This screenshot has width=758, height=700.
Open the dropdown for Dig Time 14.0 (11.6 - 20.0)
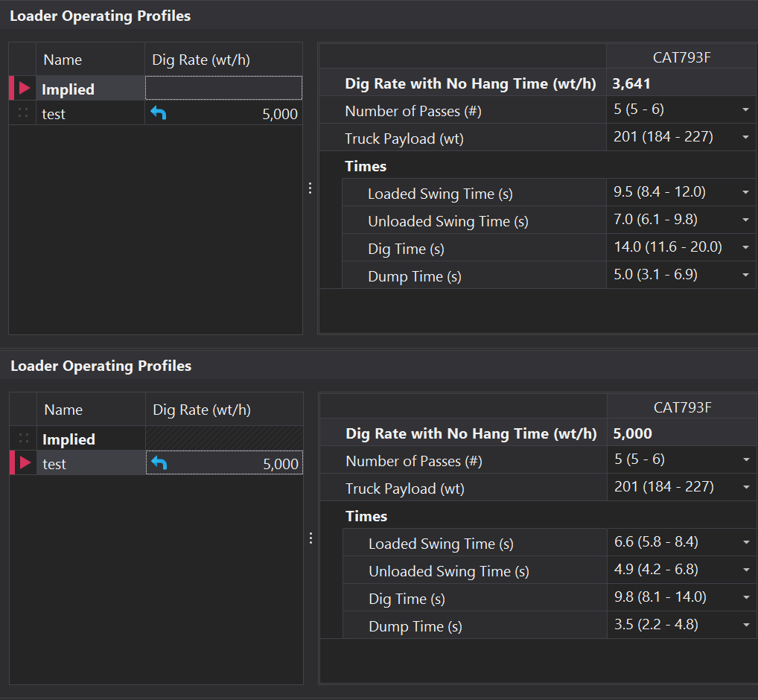click(x=745, y=248)
